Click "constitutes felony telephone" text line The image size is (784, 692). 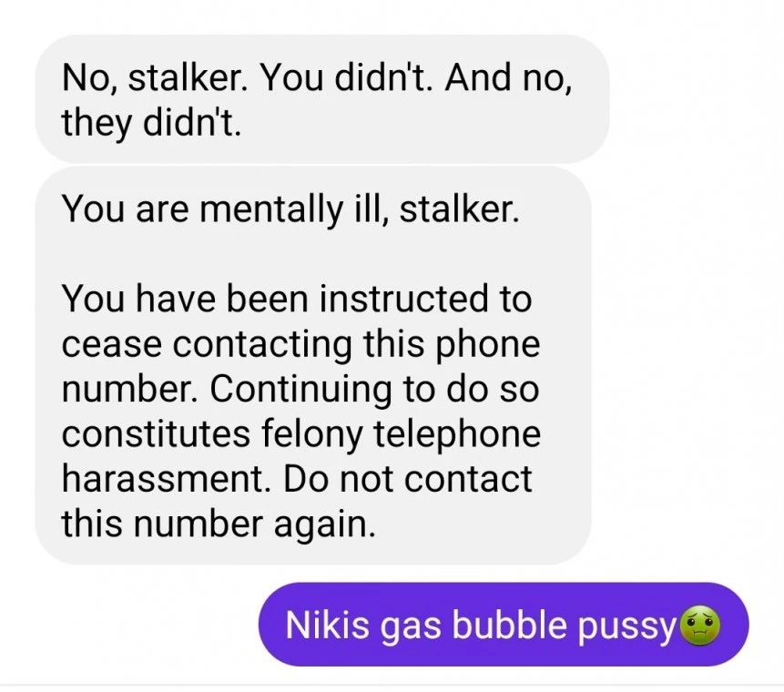point(301,433)
